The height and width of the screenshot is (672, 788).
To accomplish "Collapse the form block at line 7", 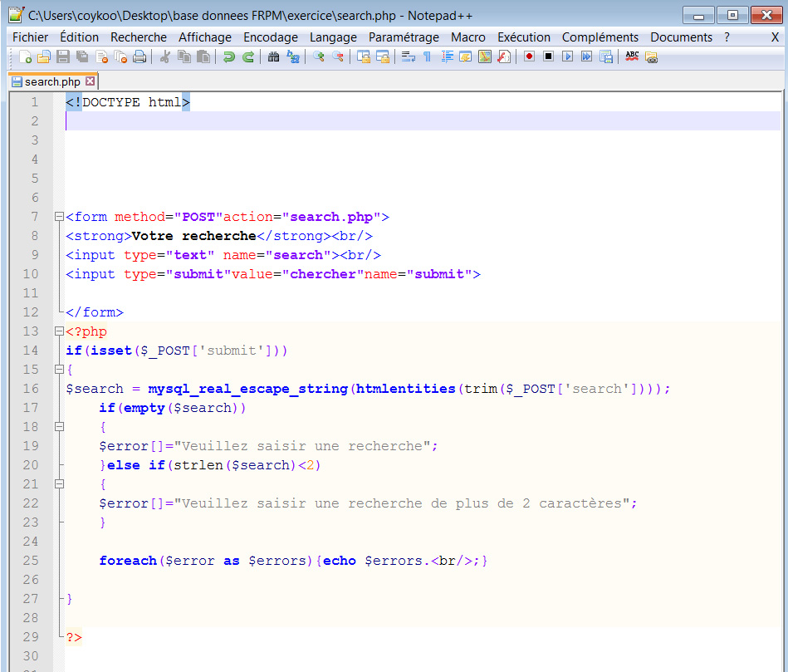I will 58,217.
